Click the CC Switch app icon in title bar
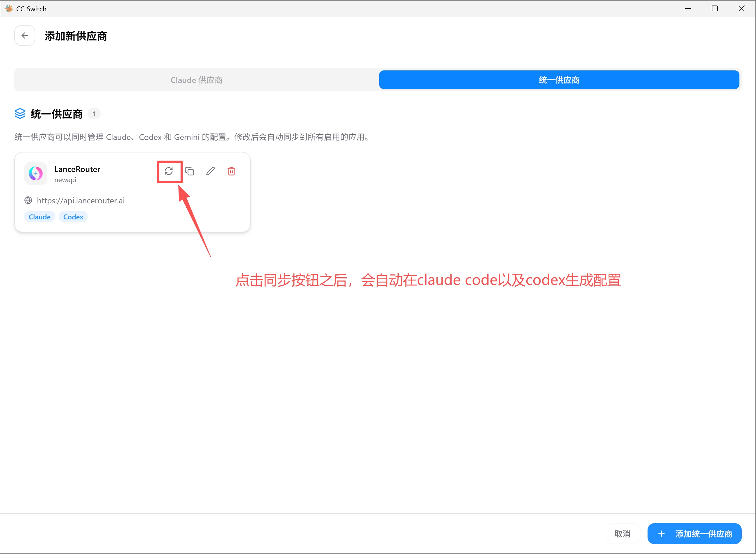Image resolution: width=756 pixels, height=554 pixels. (x=9, y=9)
